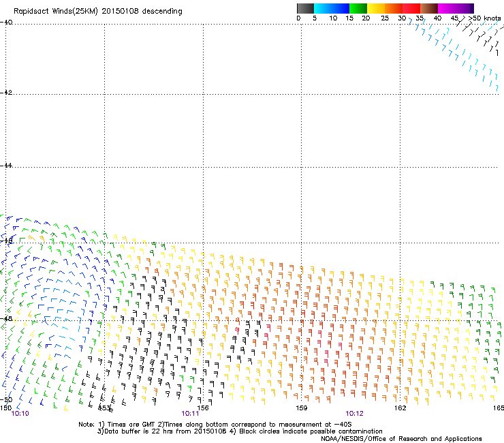Click the '-48' latitude axis label
Screen dimensions: 504x443
click(x=6, y=318)
